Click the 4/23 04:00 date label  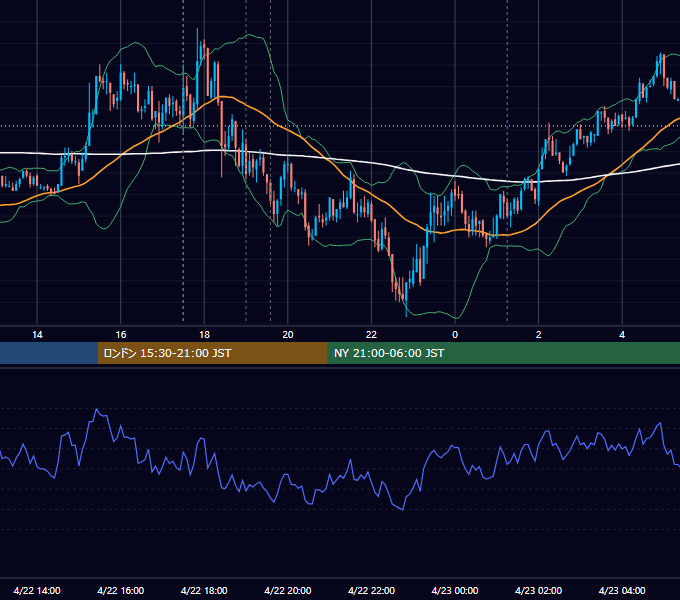(x=622, y=590)
